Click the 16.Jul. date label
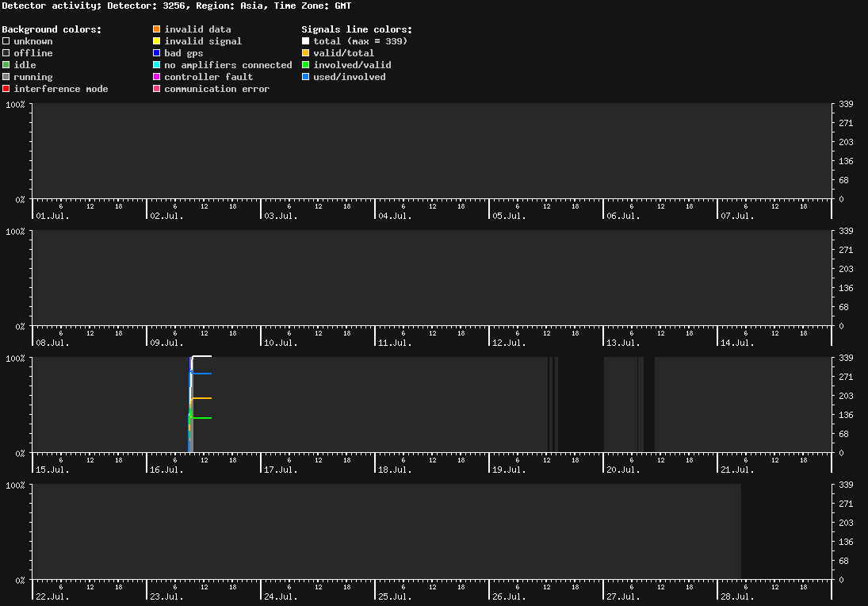The width and height of the screenshot is (868, 606). point(166,470)
